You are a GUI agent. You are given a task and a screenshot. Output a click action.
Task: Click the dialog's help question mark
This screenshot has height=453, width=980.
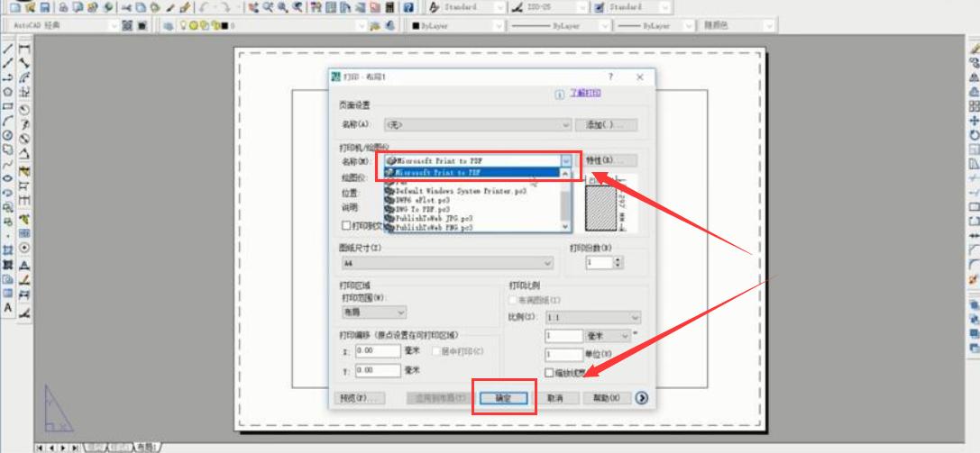(610, 77)
